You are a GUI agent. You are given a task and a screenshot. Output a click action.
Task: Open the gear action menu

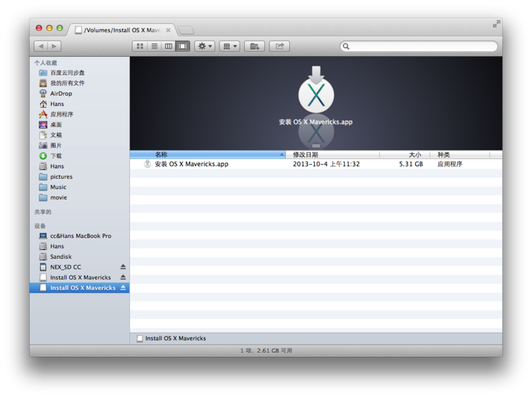click(x=205, y=46)
